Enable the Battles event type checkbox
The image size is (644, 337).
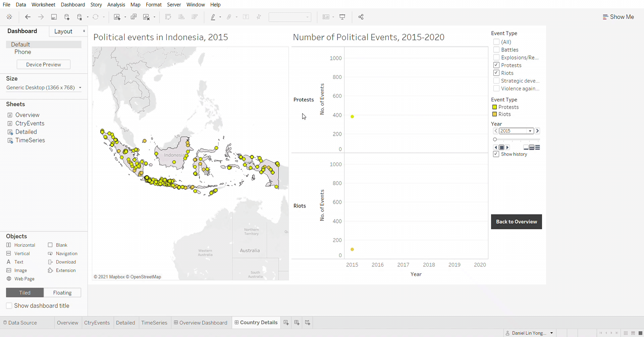pos(496,50)
